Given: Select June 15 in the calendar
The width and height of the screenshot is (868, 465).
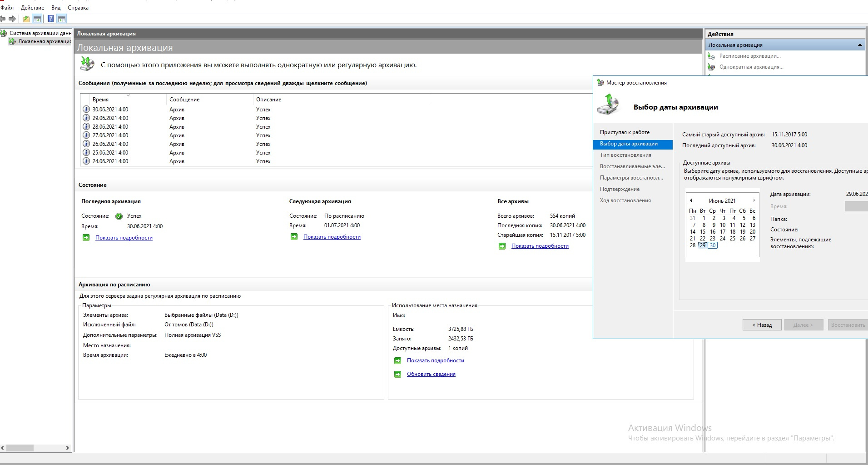Looking at the screenshot, I should pyautogui.click(x=703, y=232).
